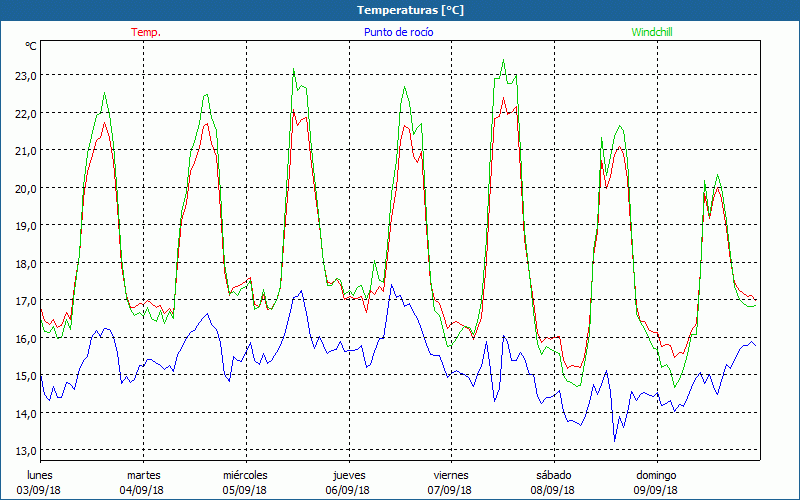This screenshot has width=800, height=500.
Task: Click the 'martes' day label
Action: [143, 475]
